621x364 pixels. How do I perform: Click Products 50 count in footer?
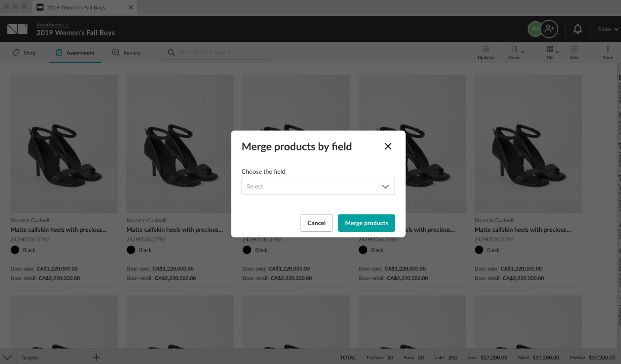(x=380, y=358)
